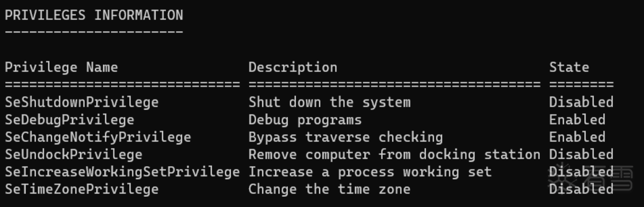644x207 pixels.
Task: Click the SeChangeNotifyPrivilege entry
Action: tap(98, 137)
